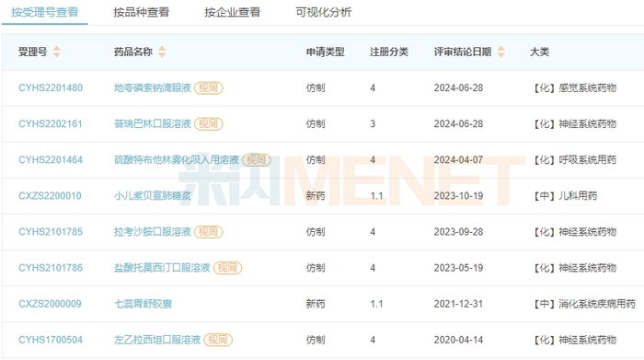The image size is (644, 360).
Task: Open record CXZS2000009
Action: pos(50,304)
